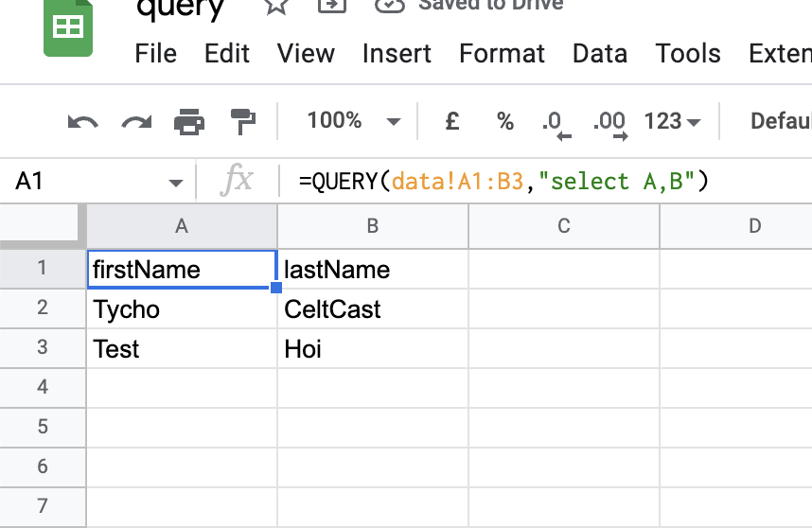Select cell containing CeltCast

click(x=373, y=309)
